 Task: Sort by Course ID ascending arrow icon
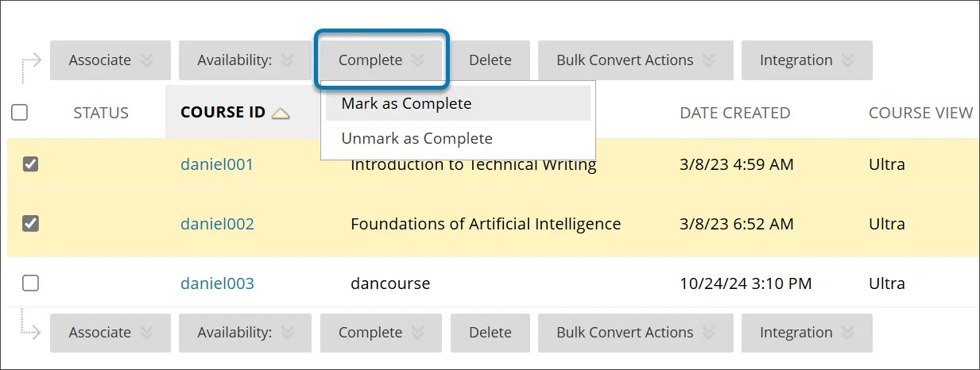(x=280, y=114)
